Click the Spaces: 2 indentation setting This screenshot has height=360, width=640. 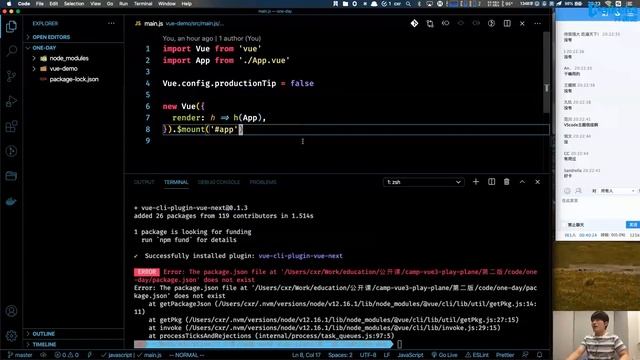tap(340, 355)
